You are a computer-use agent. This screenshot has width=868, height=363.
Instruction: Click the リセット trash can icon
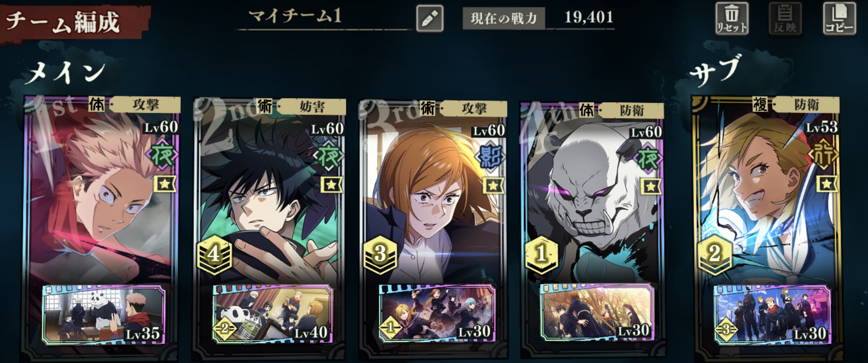731,18
